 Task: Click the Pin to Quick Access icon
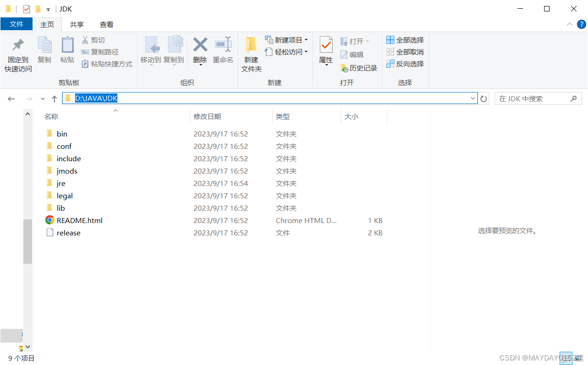pos(18,45)
